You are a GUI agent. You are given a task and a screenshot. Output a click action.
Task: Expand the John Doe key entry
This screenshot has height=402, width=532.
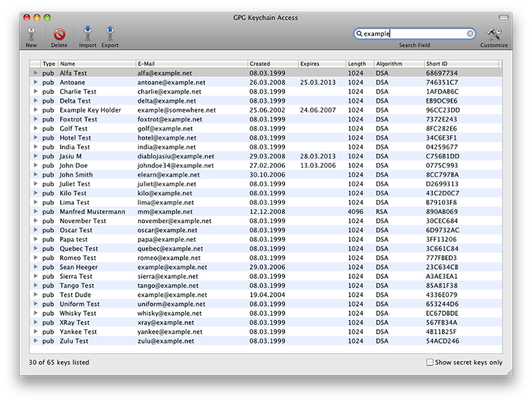click(x=35, y=165)
